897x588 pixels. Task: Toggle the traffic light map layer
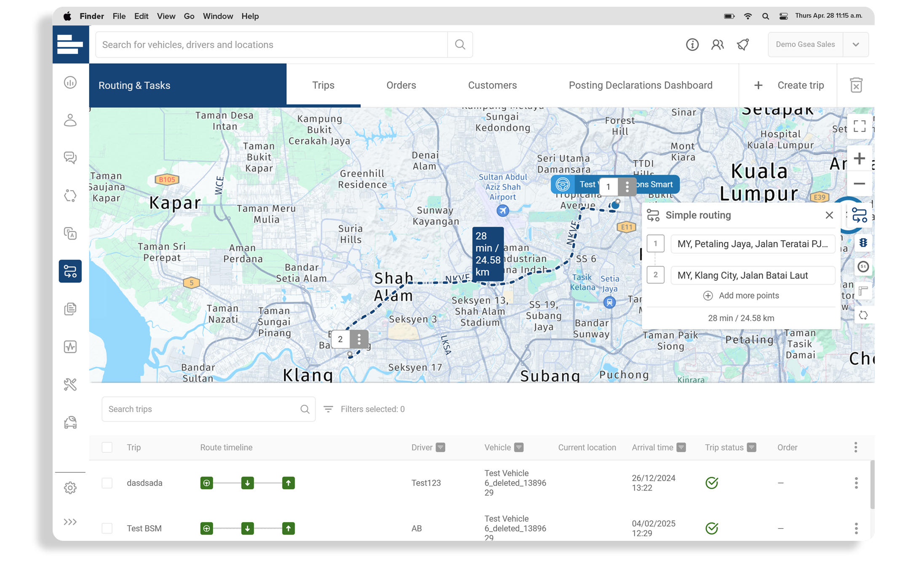[x=863, y=243]
